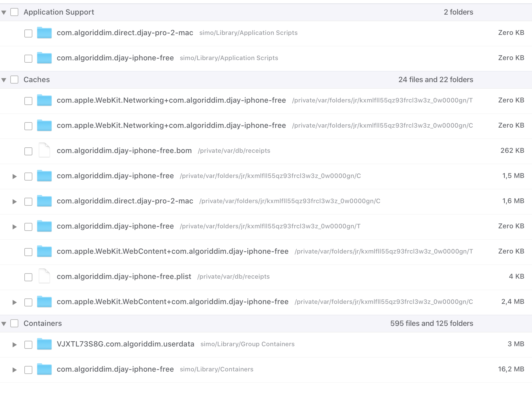Image resolution: width=532 pixels, height=404 pixels.
Task: Click the VJXTL73S8G userdata folder icon
Action: tap(44, 344)
